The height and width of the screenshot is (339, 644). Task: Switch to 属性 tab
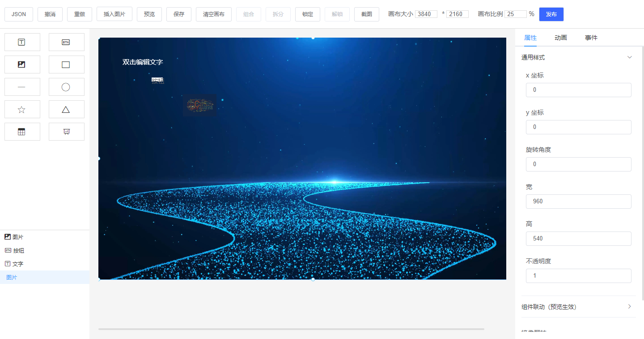pos(530,38)
